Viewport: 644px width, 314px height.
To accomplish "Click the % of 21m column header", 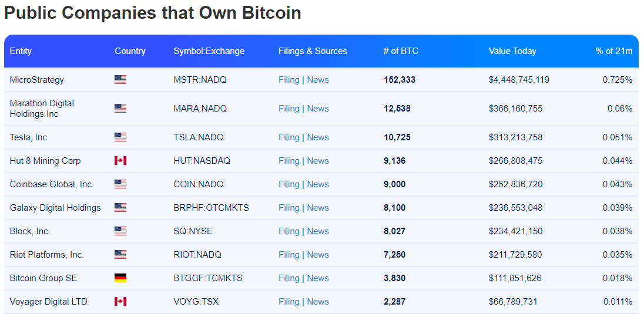I will [614, 51].
